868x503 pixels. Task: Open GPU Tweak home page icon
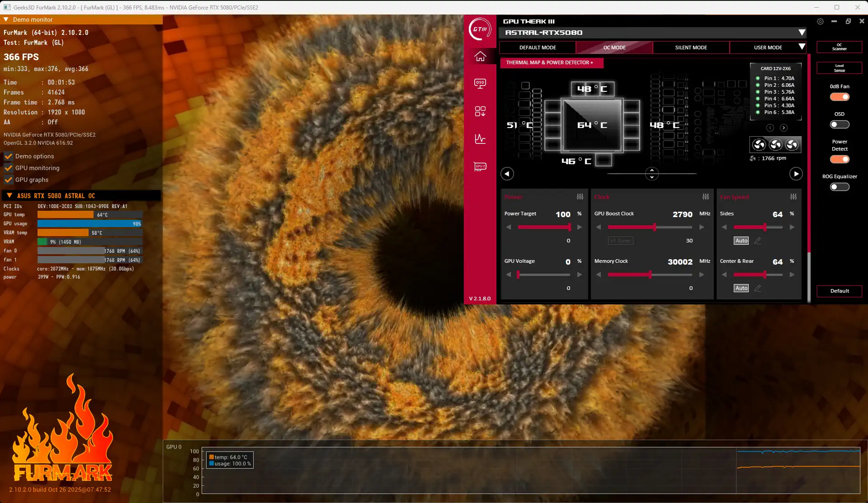click(x=480, y=57)
